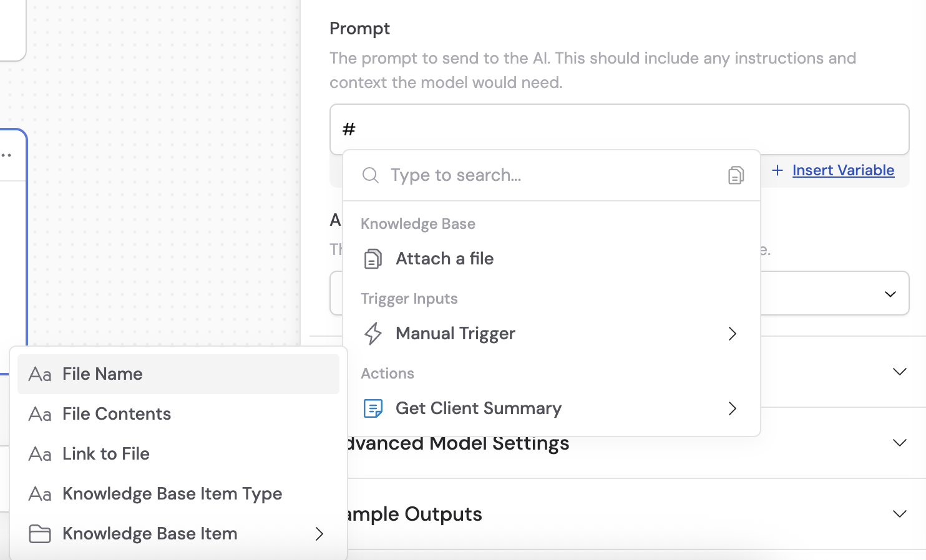Click the magnifying glass icon in search field
926x560 pixels.
click(371, 175)
